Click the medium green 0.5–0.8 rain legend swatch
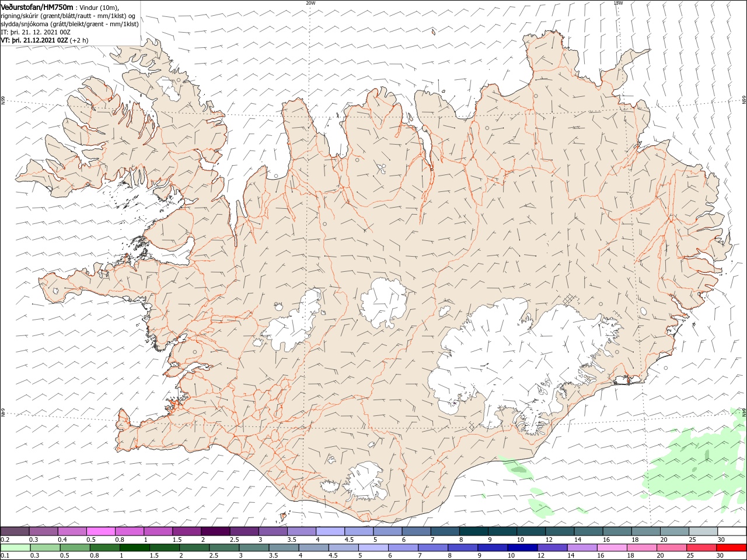 pyautogui.click(x=75, y=548)
